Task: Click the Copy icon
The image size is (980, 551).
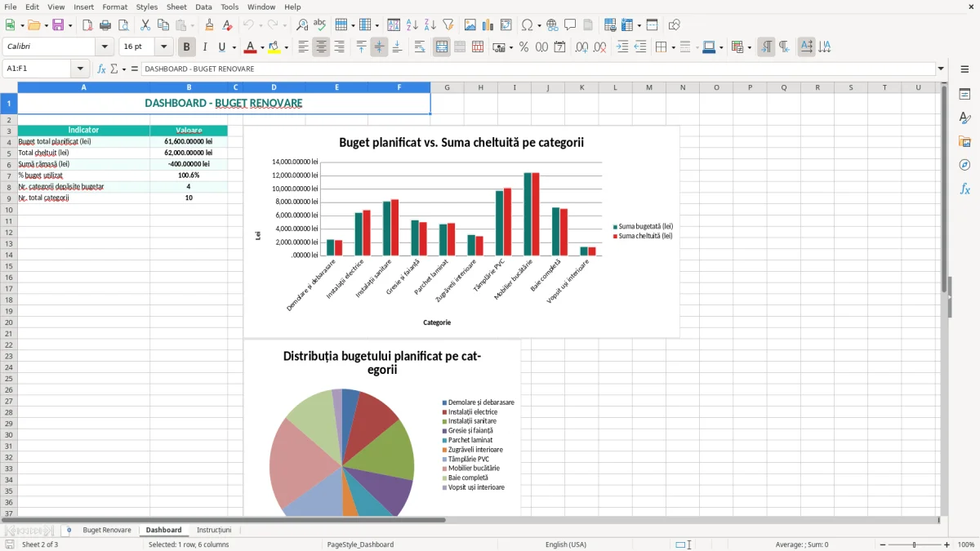Action: 163,25
